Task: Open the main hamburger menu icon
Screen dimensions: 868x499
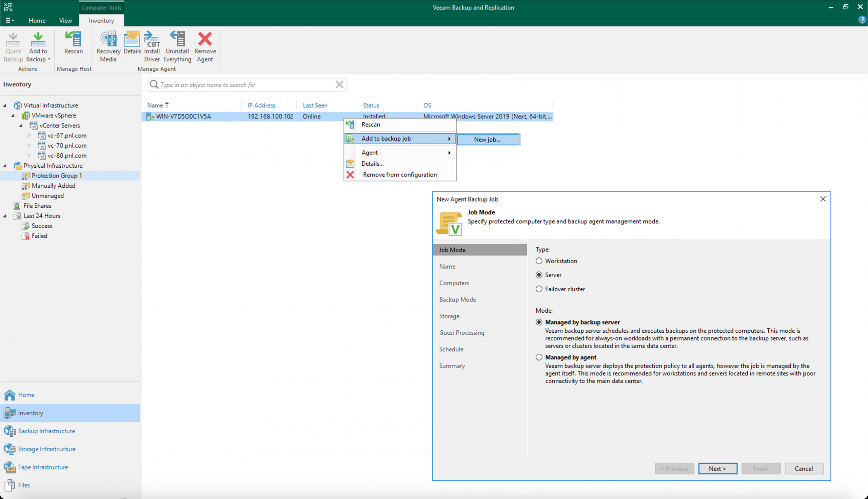Action: (9, 21)
